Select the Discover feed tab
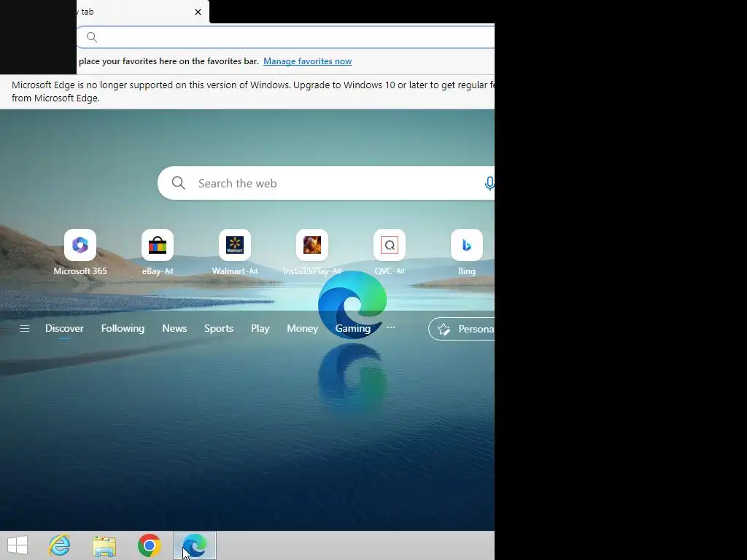Screen dimensions: 747x560 pos(64,329)
